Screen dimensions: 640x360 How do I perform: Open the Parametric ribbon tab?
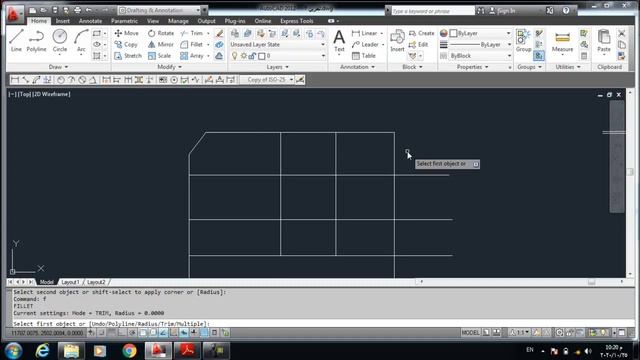tap(124, 21)
